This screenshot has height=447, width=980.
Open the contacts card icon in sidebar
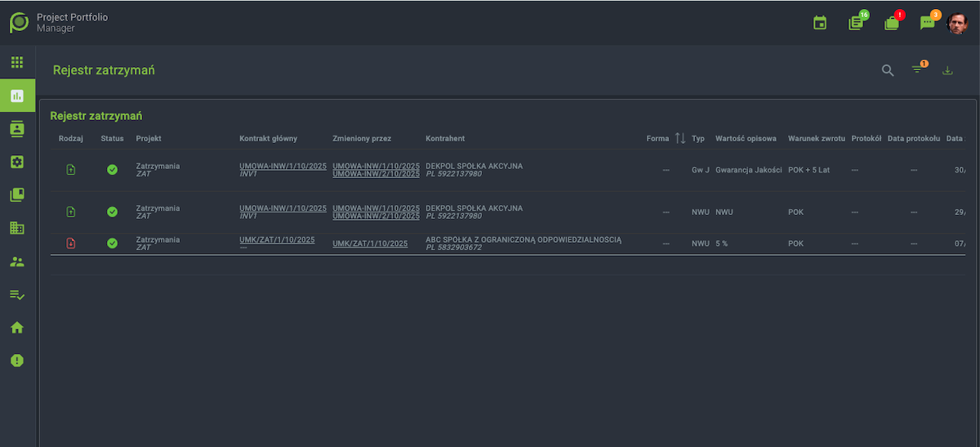click(17, 128)
